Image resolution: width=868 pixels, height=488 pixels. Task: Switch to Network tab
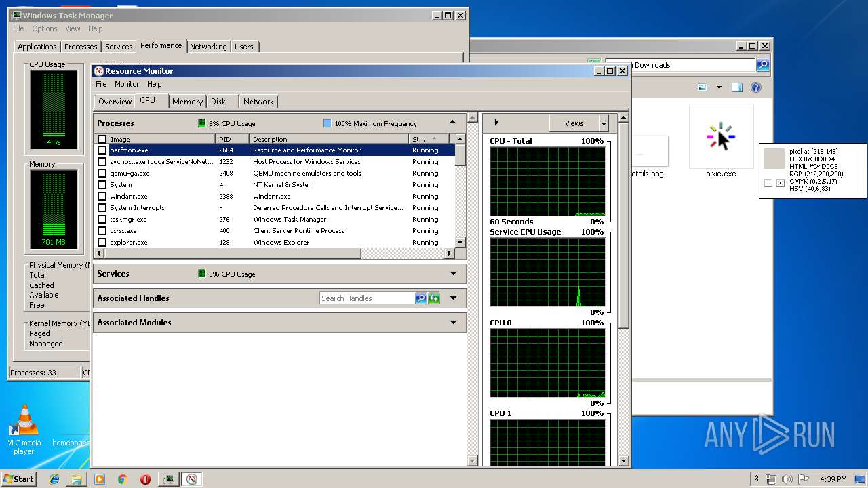258,102
